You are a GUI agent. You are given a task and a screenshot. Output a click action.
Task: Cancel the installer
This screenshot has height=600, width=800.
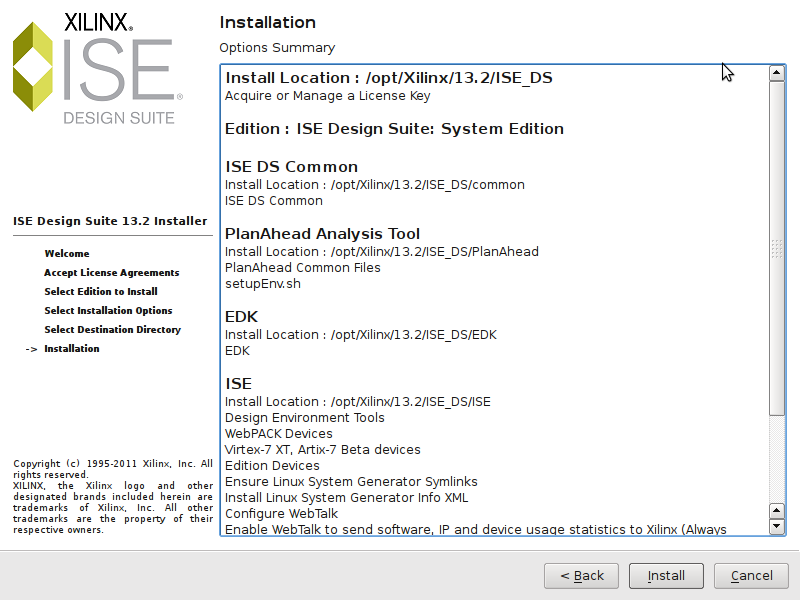tap(751, 576)
